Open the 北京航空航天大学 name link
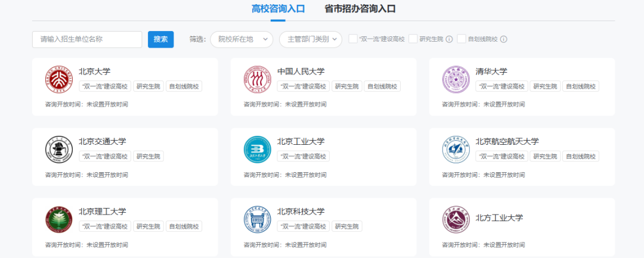 pyautogui.click(x=507, y=141)
